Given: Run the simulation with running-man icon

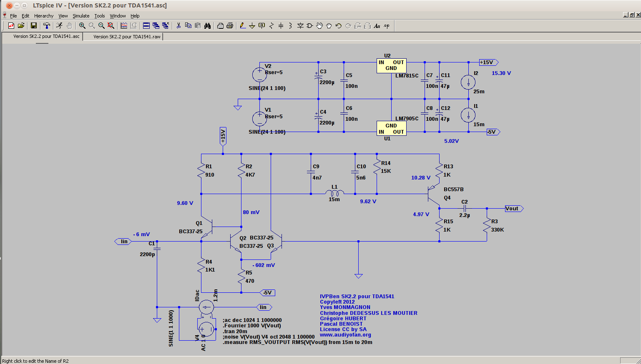Looking at the screenshot, I should (x=60, y=25).
